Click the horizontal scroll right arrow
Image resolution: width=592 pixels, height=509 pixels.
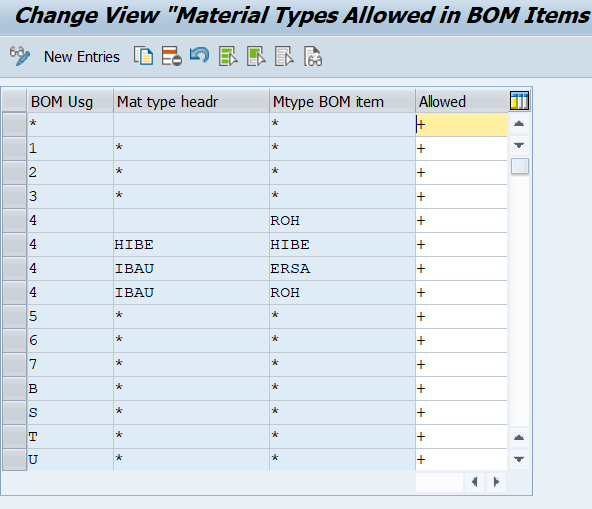tap(496, 482)
